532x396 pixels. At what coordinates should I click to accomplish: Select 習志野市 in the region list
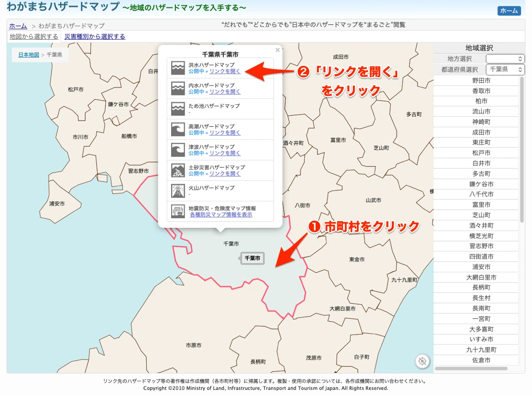point(476,246)
